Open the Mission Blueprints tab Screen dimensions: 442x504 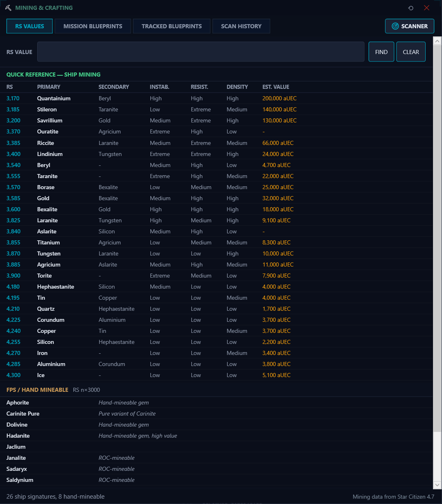pos(93,26)
